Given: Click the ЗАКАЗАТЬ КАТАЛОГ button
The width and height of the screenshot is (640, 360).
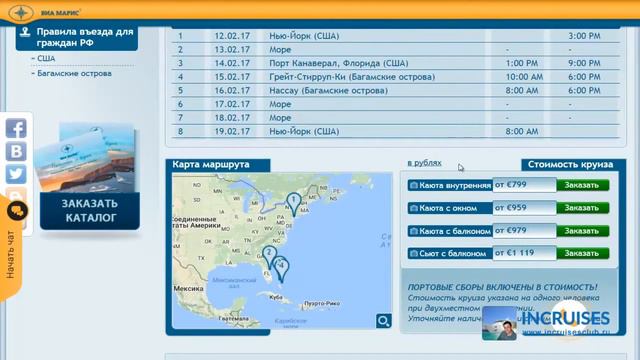Looking at the screenshot, I should [x=90, y=211].
